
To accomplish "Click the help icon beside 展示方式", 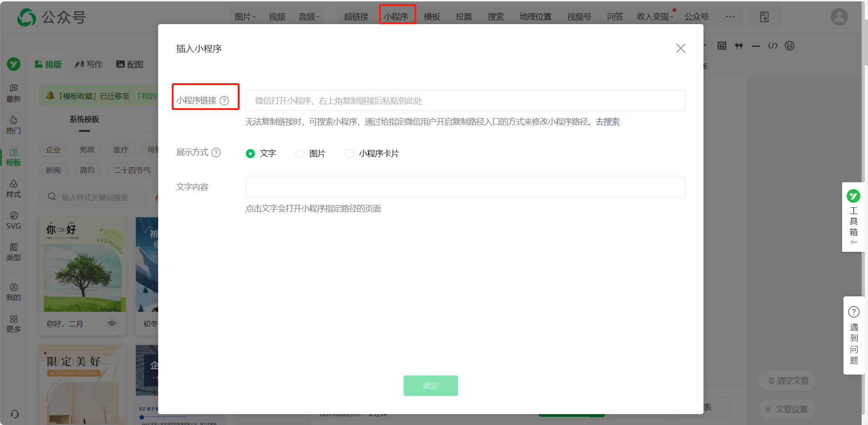I will click(216, 152).
